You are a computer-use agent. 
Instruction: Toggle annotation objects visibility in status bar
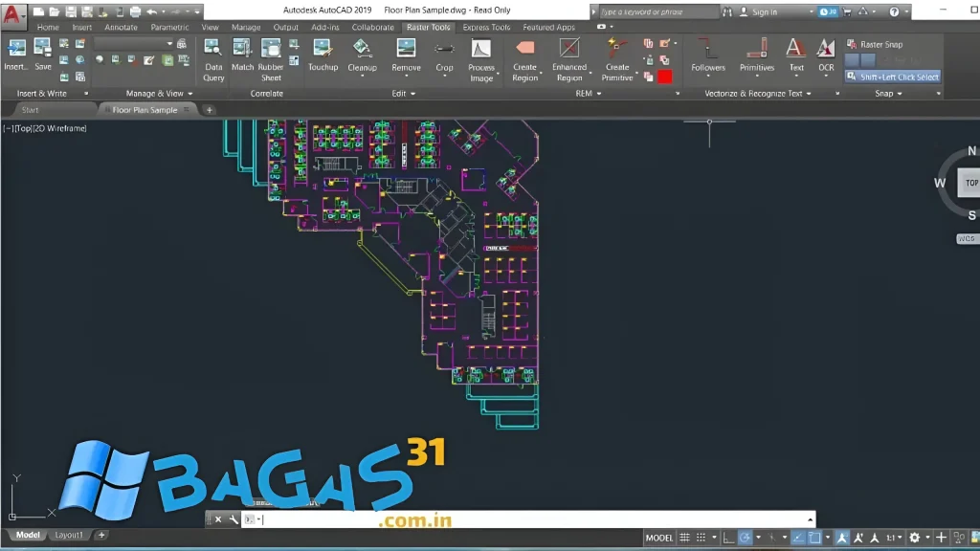[842, 538]
